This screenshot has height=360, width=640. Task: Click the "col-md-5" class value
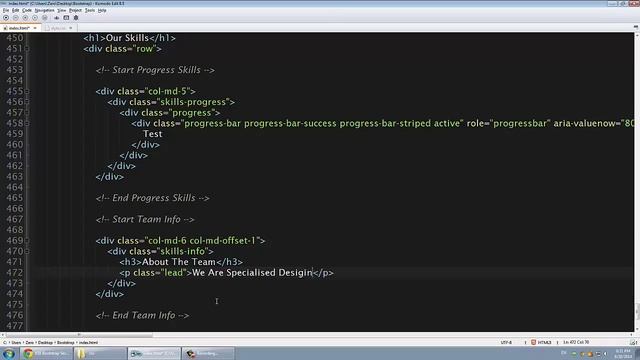pos(167,91)
